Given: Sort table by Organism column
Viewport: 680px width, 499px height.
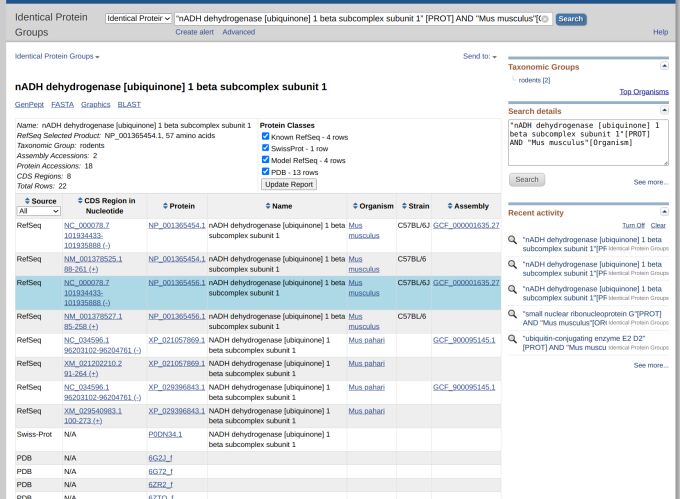Looking at the screenshot, I should 372,206.
